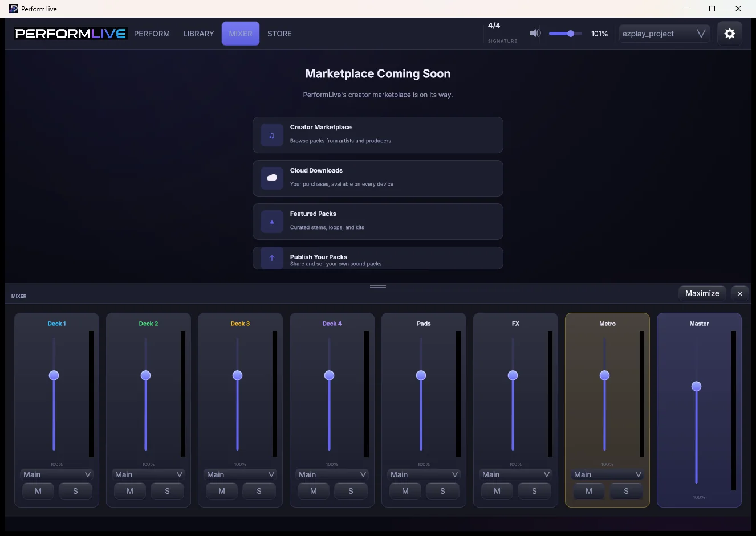The image size is (756, 536).
Task: Open Deck 1 Main output dropdown
Action: (57, 474)
